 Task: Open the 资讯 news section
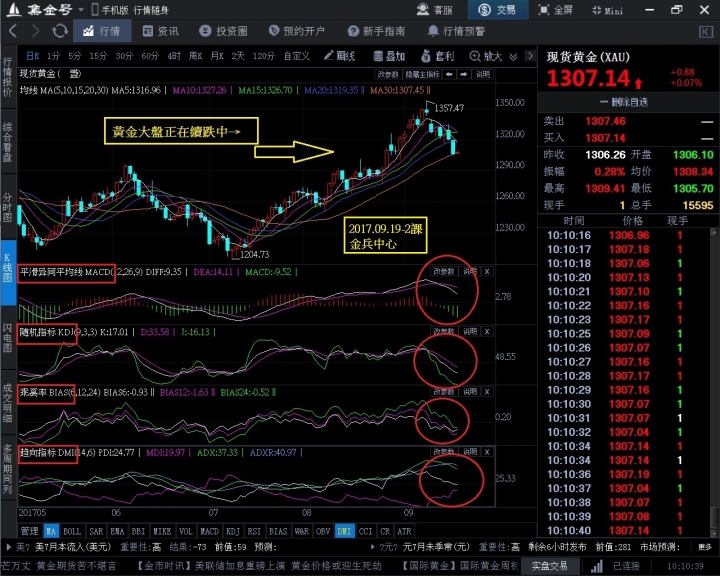click(161, 31)
